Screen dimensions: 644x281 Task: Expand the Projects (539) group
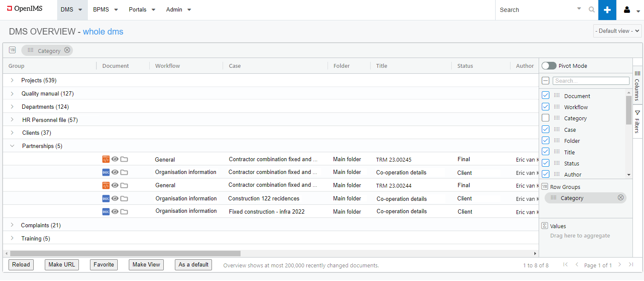coord(12,80)
